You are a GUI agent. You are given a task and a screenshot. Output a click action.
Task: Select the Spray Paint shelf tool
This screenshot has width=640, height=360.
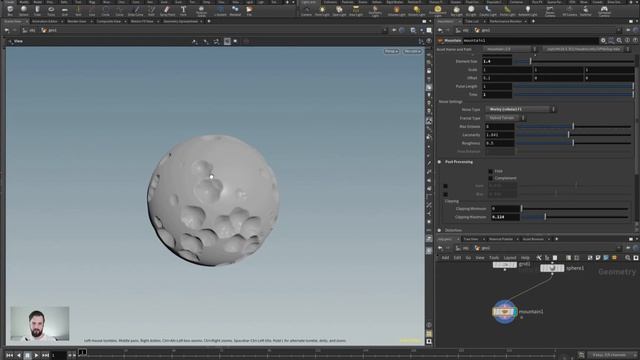(167, 10)
